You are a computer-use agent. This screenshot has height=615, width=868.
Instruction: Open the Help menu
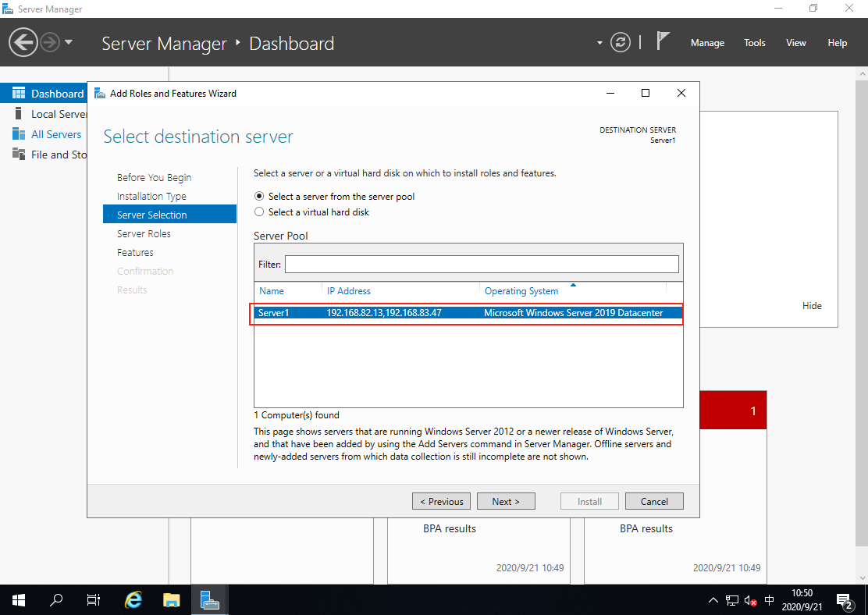(837, 43)
